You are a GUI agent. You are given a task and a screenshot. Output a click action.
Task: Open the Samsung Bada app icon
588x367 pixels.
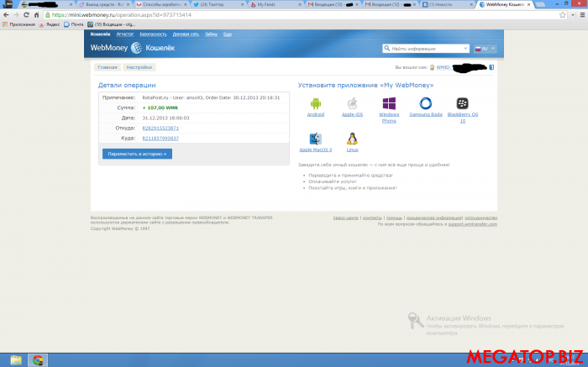(x=426, y=103)
